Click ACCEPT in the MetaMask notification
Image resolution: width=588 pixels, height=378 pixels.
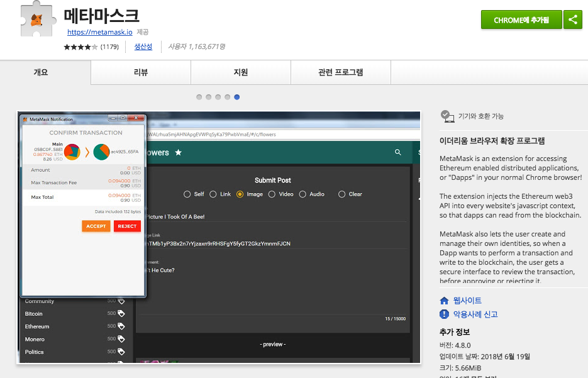coord(96,226)
